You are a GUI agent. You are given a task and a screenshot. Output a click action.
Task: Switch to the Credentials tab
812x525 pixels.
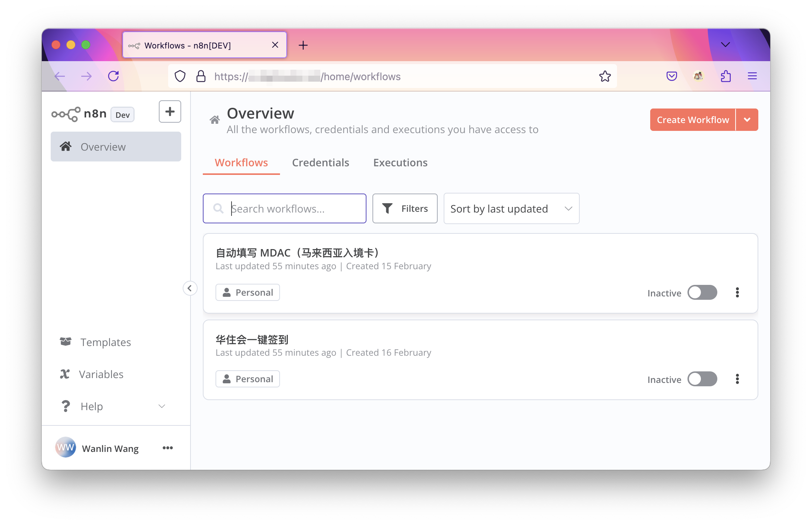pos(320,162)
